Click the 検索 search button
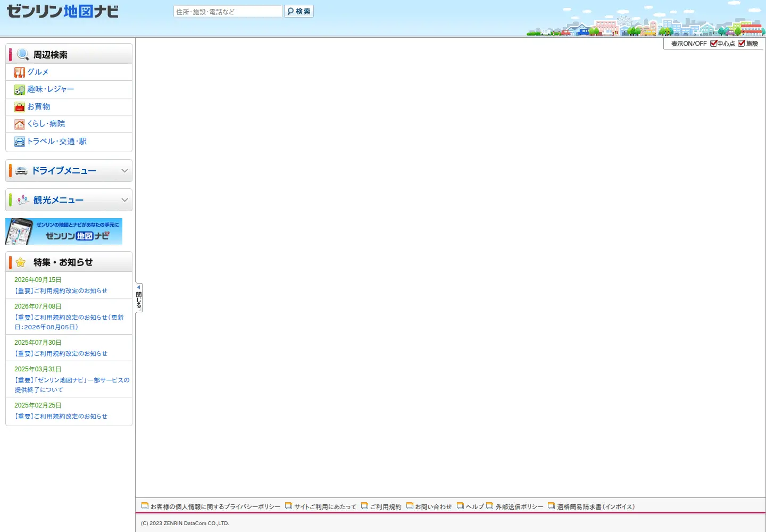 click(299, 11)
